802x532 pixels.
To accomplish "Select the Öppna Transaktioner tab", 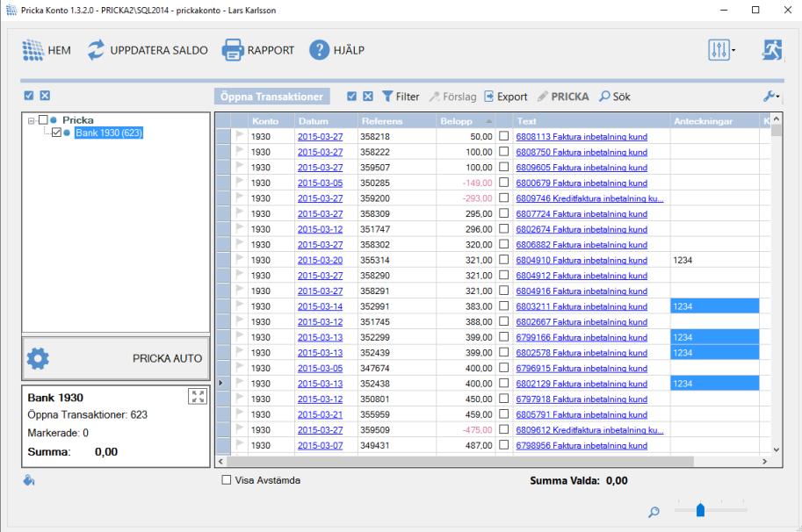I will (271, 97).
